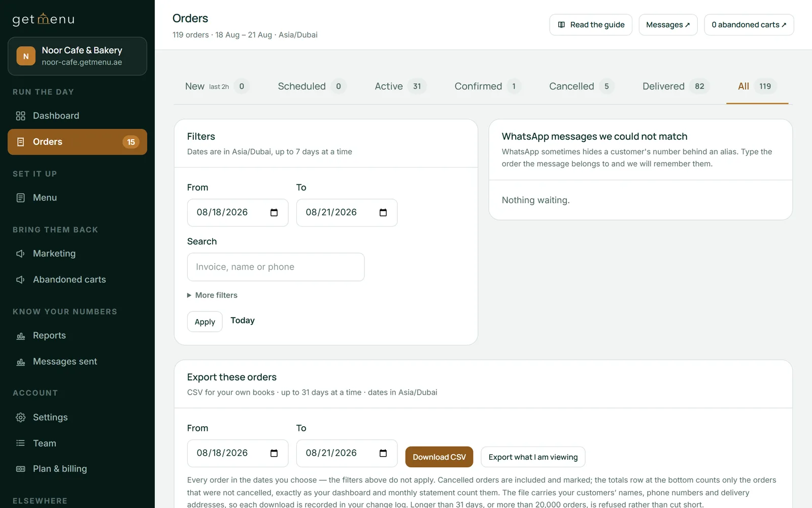Apply the order filters
Screen dimensions: 812x508
(x=205, y=322)
